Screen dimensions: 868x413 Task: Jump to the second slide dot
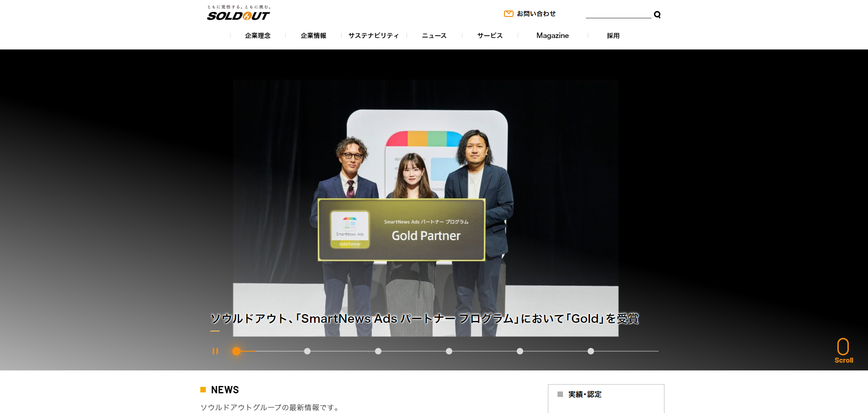[307, 351]
